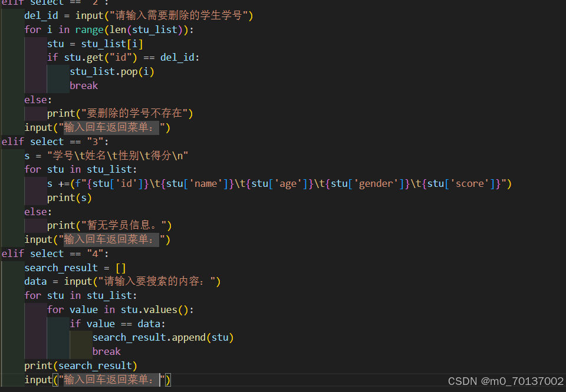Click the "3" string in the elif condition
The image size is (566, 392).
coord(96,141)
